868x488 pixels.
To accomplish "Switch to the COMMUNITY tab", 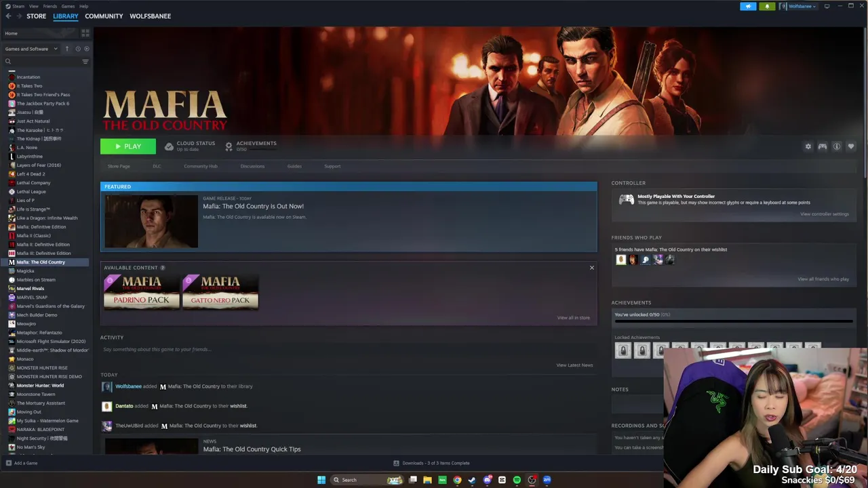I will [104, 16].
